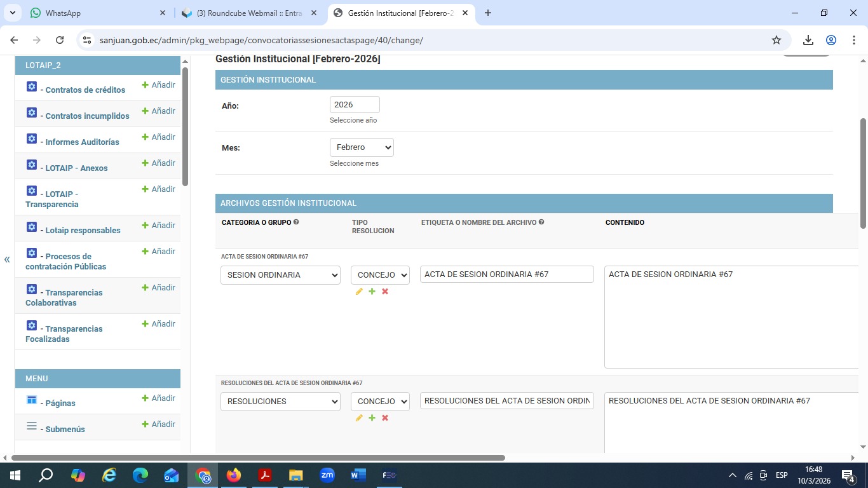Open the Mes dropdown showing Febrero
Image resolution: width=868 pixels, height=488 pixels.
(362, 147)
